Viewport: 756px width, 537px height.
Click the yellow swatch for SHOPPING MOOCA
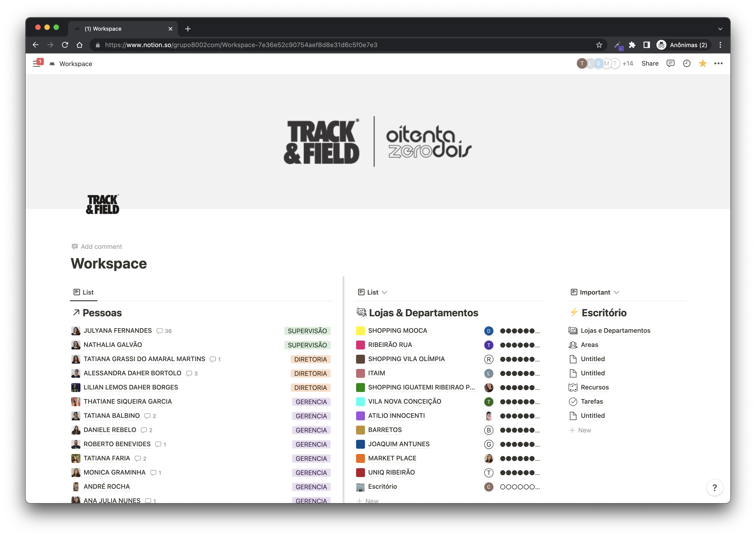360,331
